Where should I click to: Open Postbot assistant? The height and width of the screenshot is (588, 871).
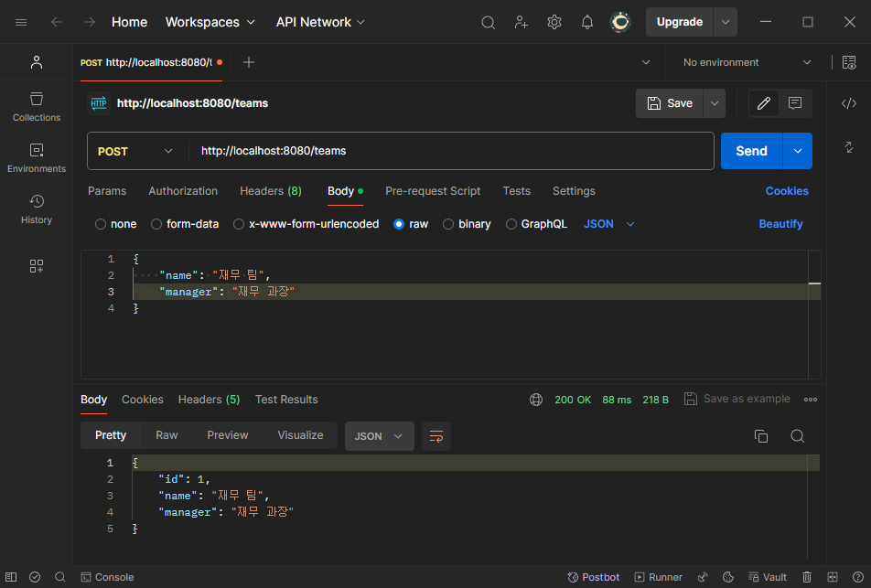593,577
